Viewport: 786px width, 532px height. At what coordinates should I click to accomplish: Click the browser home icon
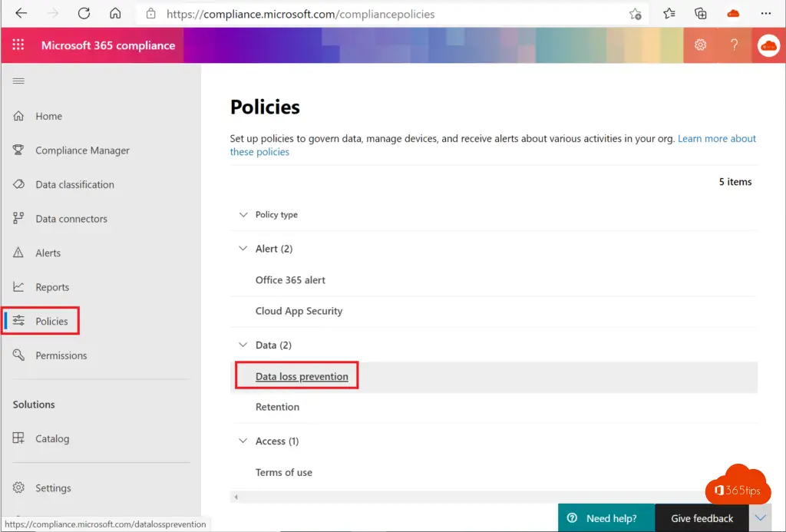[115, 14]
